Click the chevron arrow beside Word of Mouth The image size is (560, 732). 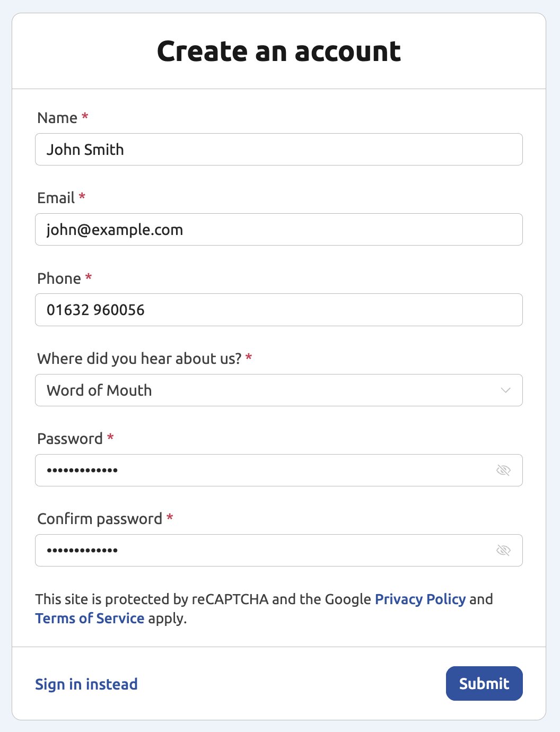(505, 390)
